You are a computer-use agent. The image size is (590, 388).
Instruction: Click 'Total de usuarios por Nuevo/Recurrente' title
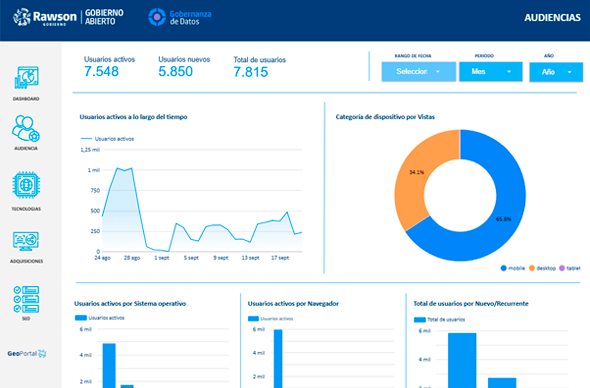[471, 304]
